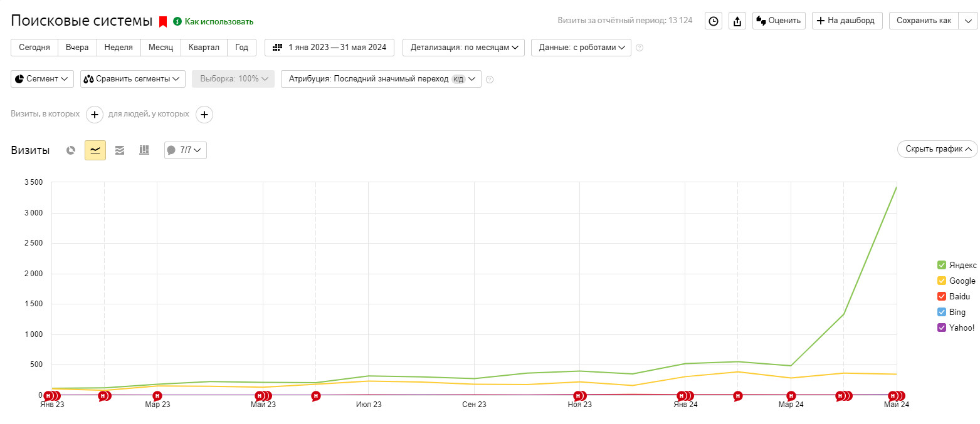Open the Как использовать link

click(x=219, y=22)
